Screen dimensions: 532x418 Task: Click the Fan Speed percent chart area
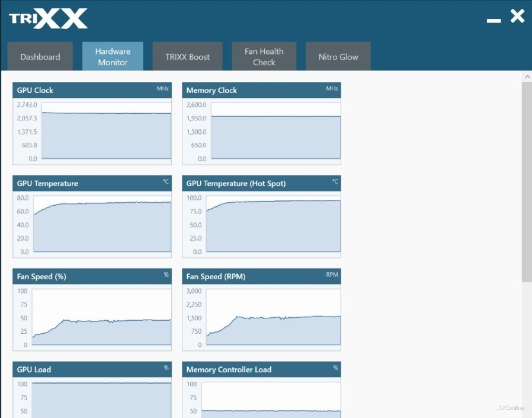tap(102, 317)
